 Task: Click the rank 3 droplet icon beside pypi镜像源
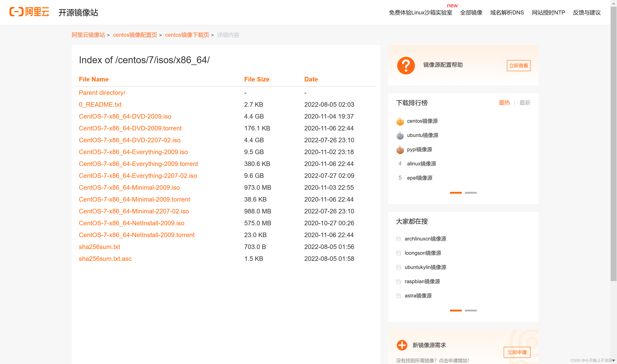[x=400, y=150]
